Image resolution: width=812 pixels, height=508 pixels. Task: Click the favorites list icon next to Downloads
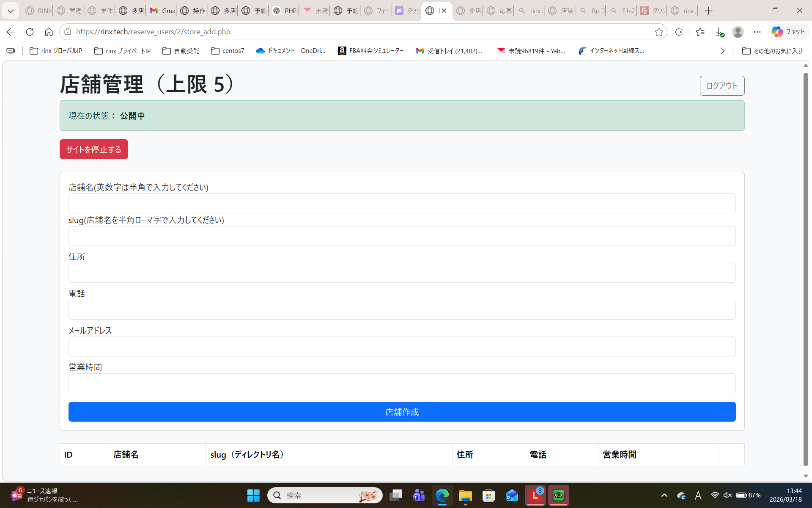point(700,32)
